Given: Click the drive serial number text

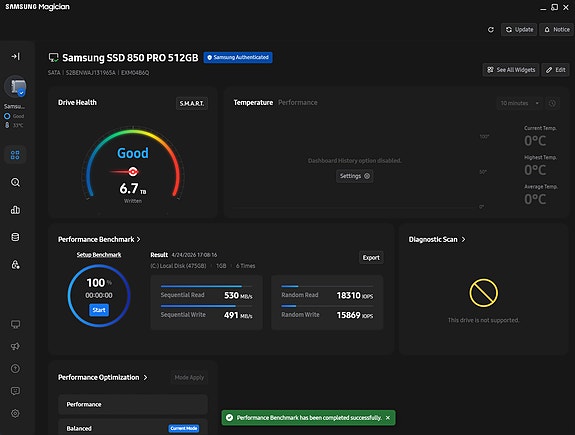Looking at the screenshot, I should pos(91,73).
